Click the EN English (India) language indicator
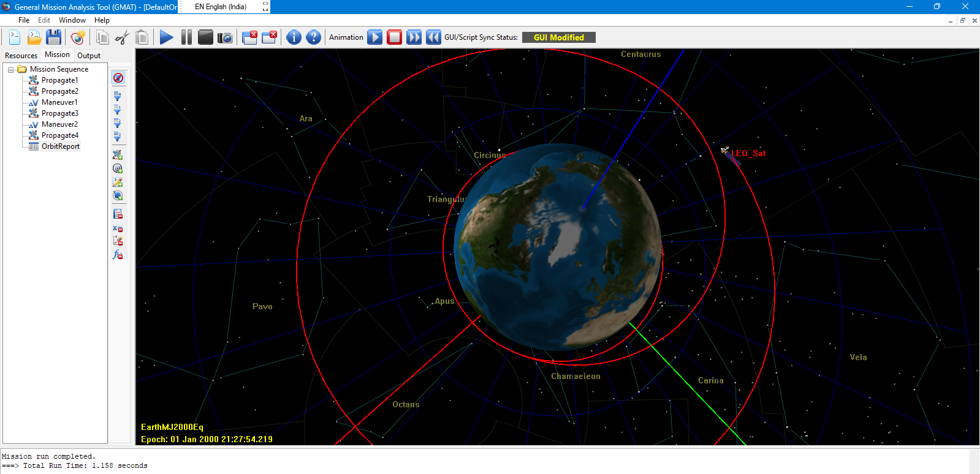980x474 pixels. [221, 7]
